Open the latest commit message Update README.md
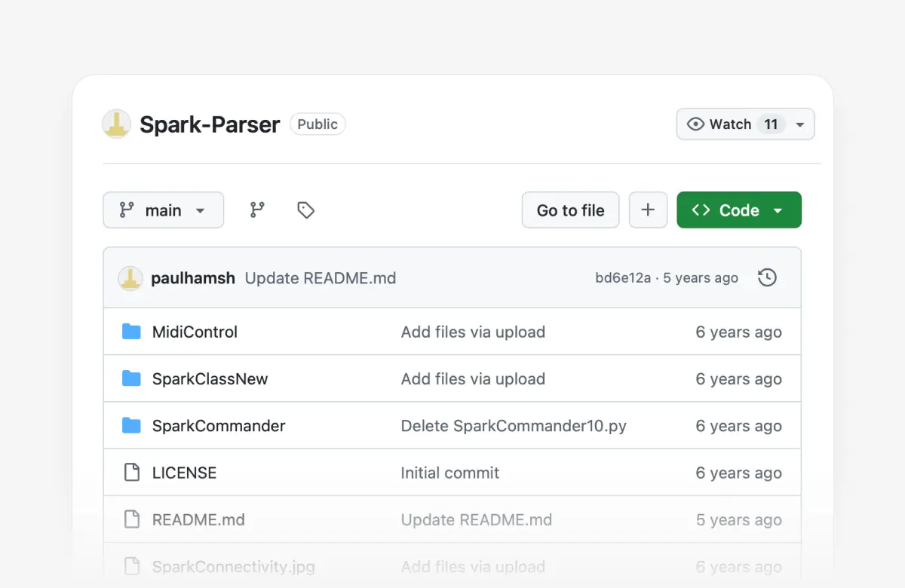Screen dimensions: 905x588 321,278
